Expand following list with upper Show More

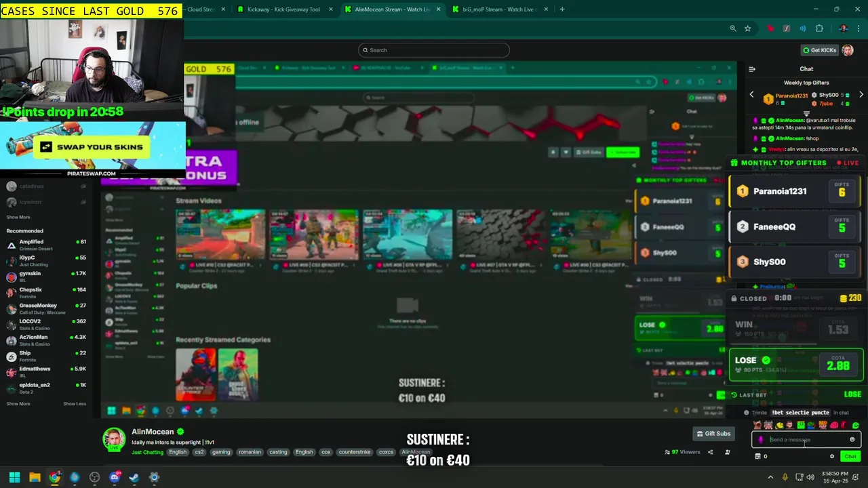pos(18,217)
